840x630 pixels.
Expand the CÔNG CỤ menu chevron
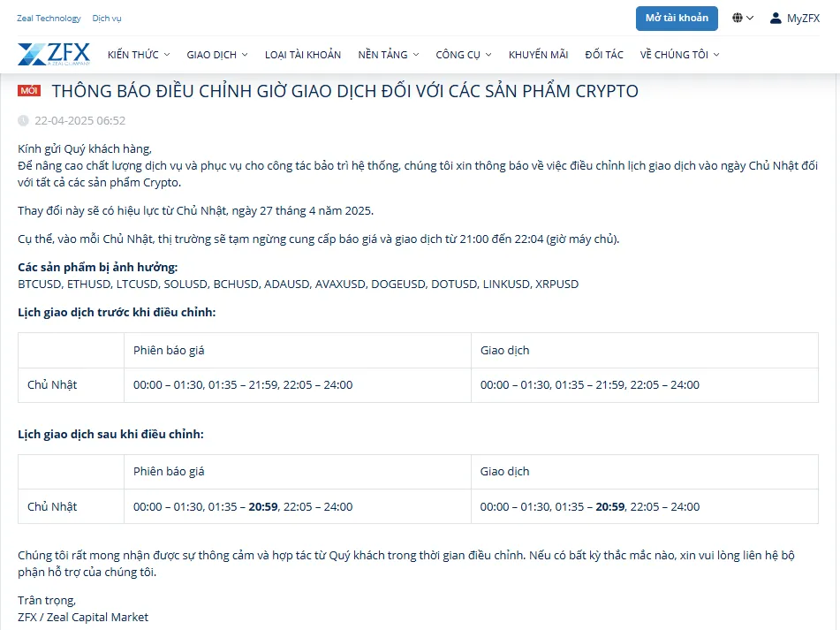pyautogui.click(x=488, y=55)
